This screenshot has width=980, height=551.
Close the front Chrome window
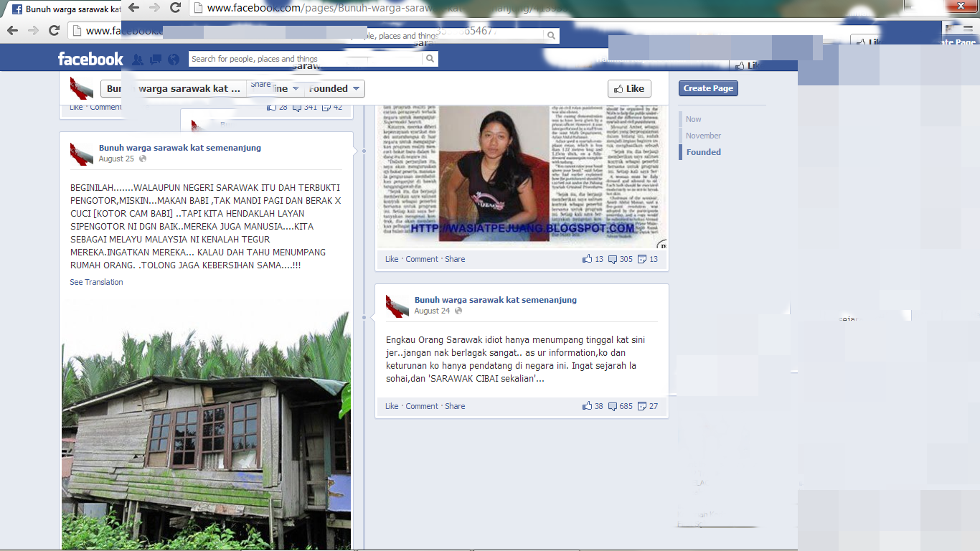pyautogui.click(x=960, y=5)
